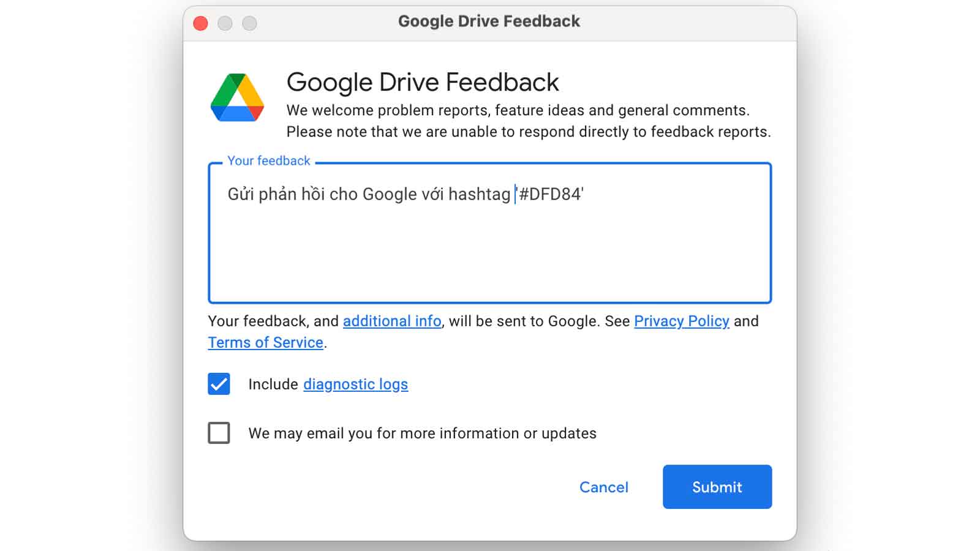This screenshot has height=551, width=980.
Task: Enable the email for more information checkbox
Action: (219, 433)
